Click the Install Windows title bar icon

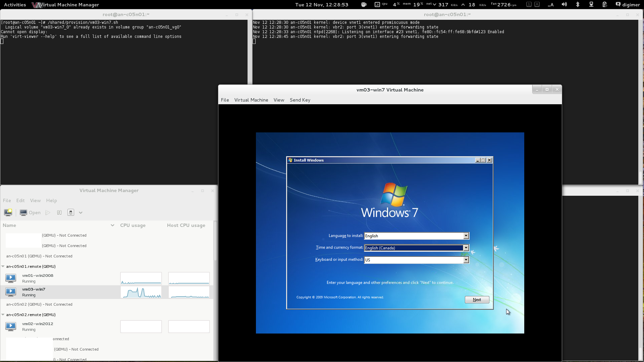click(290, 160)
